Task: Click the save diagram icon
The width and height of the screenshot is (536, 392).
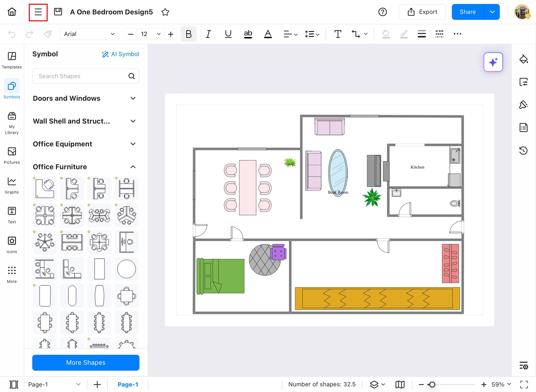Action: point(58,12)
